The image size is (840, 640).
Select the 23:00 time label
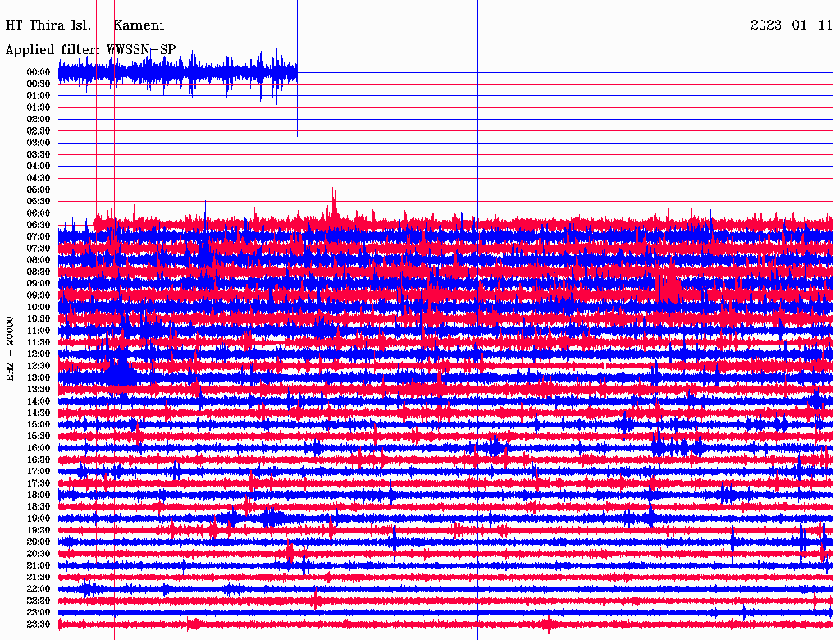[x=39, y=613]
